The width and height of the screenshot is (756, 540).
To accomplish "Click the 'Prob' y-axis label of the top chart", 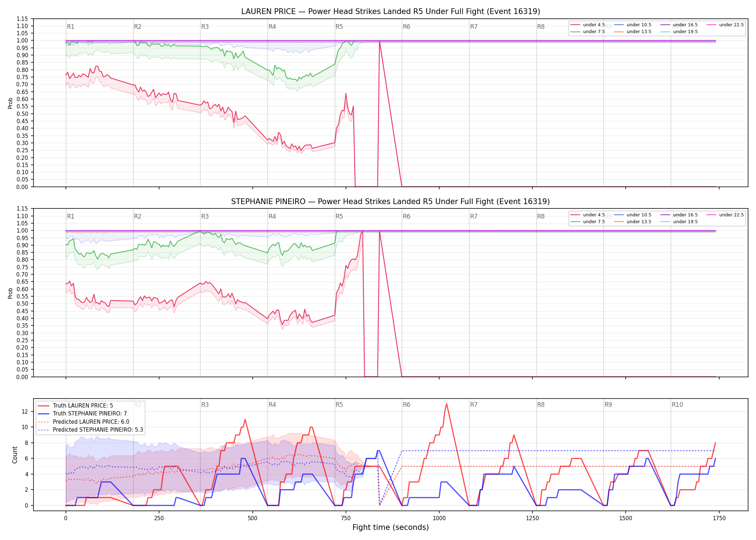I will (10, 103).
